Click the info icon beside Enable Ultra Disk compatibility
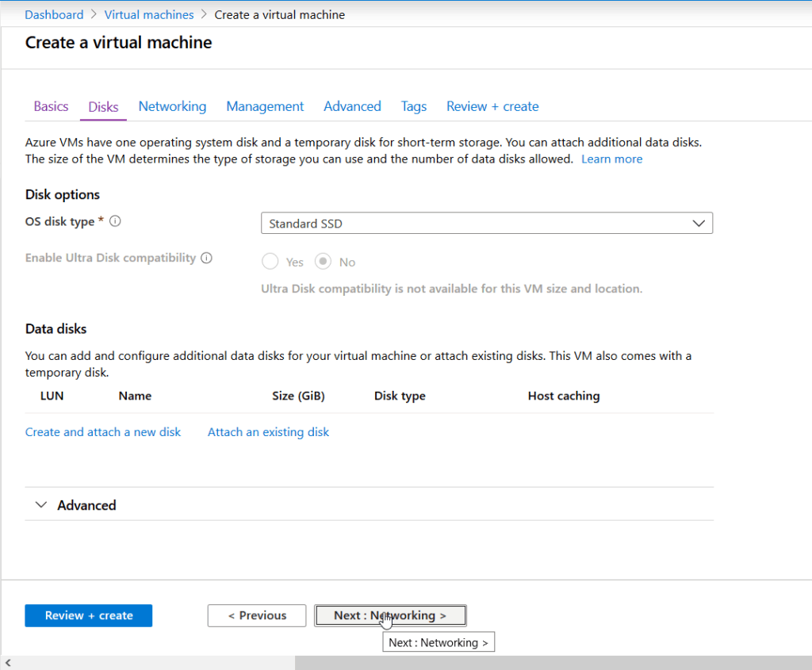The width and height of the screenshot is (812, 670). click(x=206, y=258)
